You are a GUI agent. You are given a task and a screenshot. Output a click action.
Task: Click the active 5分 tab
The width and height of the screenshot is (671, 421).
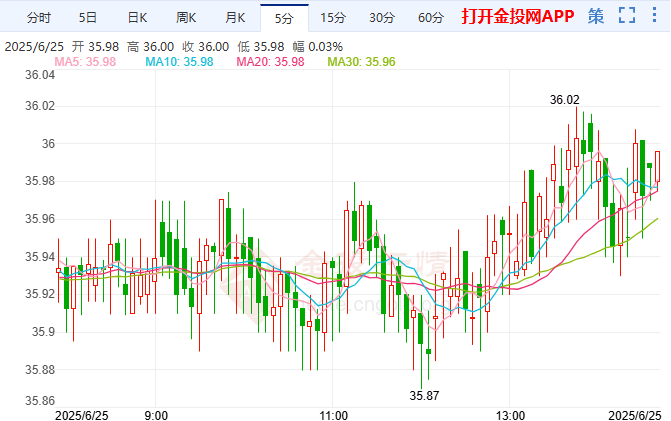coord(284,17)
